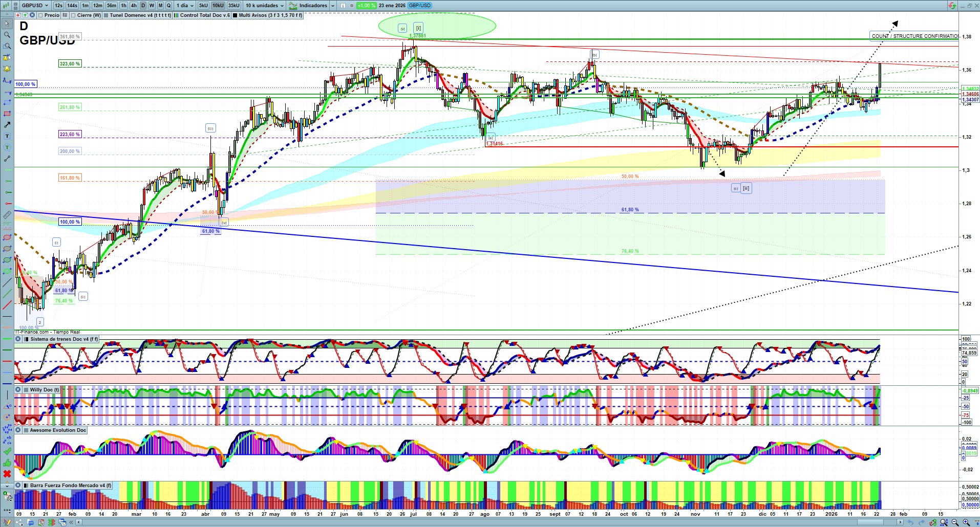Click the green check mark icon
980x527 pixels.
pos(7,451)
